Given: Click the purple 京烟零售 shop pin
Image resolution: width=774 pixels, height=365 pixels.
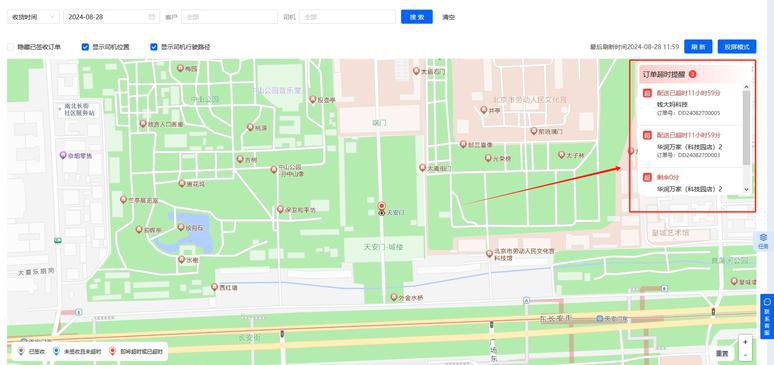Looking at the screenshot, I should pos(63,155).
